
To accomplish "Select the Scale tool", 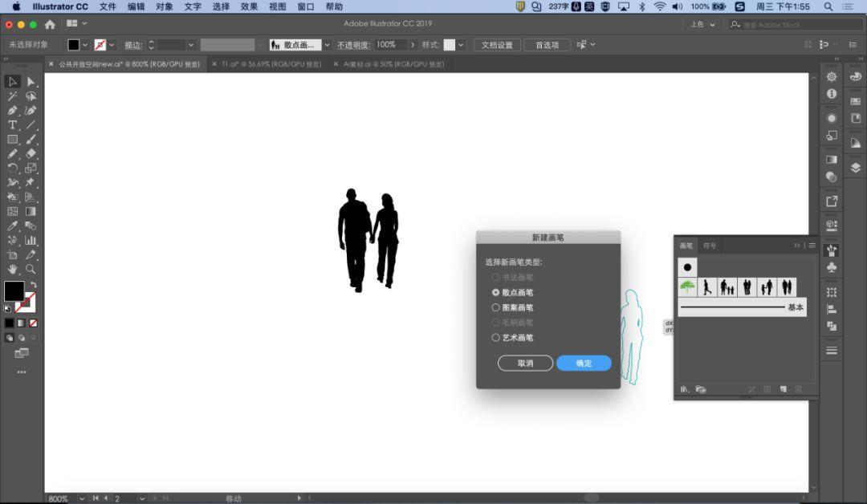I will [x=31, y=168].
